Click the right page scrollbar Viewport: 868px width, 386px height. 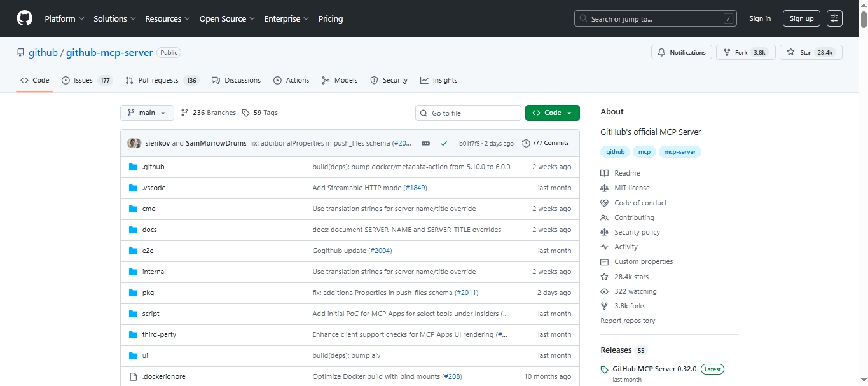pos(865,191)
